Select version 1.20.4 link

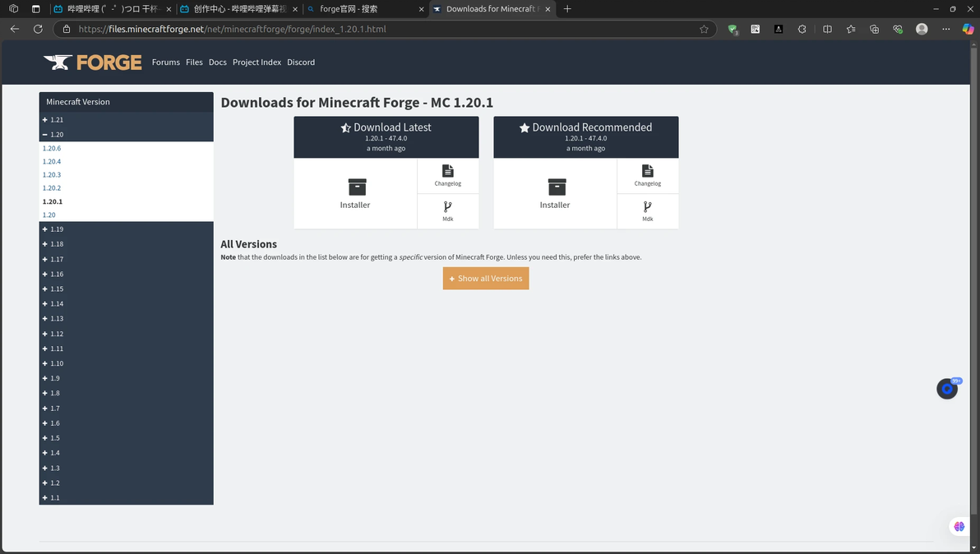coord(52,161)
